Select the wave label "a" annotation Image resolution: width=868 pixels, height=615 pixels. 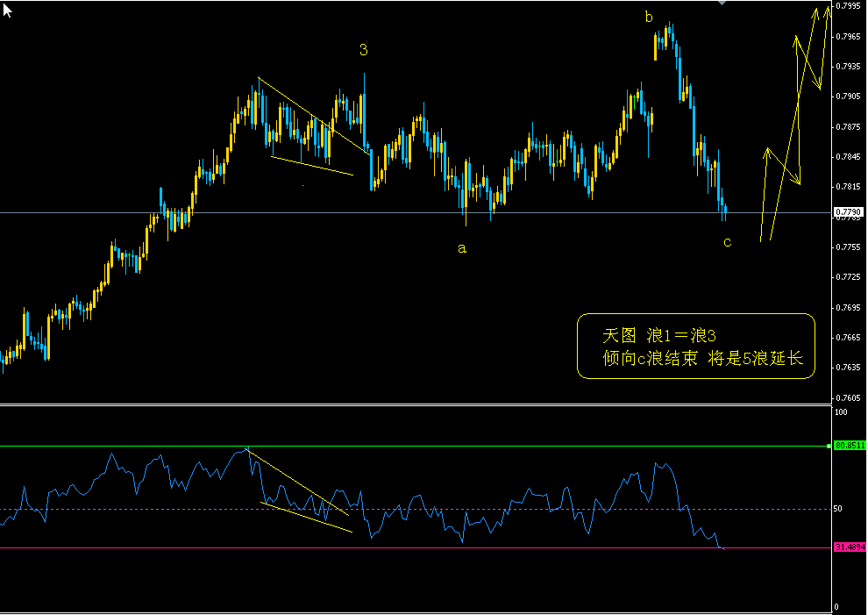[462, 247]
